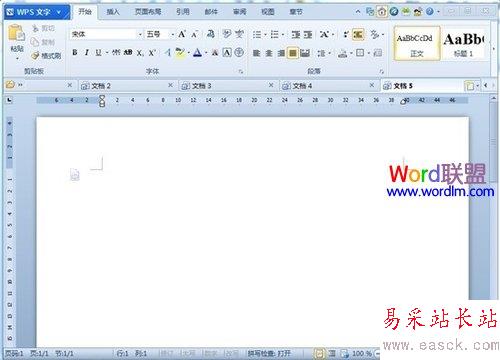Click the enclosed character circle icon
This screenshot has width=500, height=360.
tap(239, 53)
